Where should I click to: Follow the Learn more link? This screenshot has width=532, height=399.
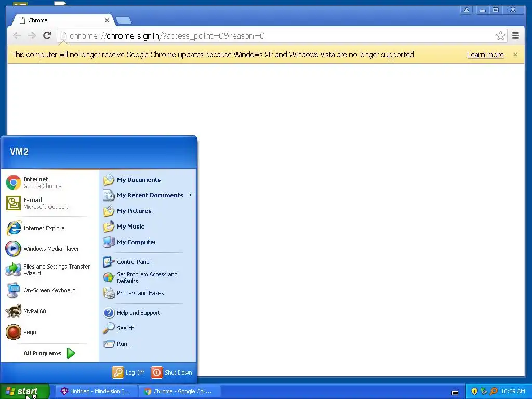coord(485,55)
